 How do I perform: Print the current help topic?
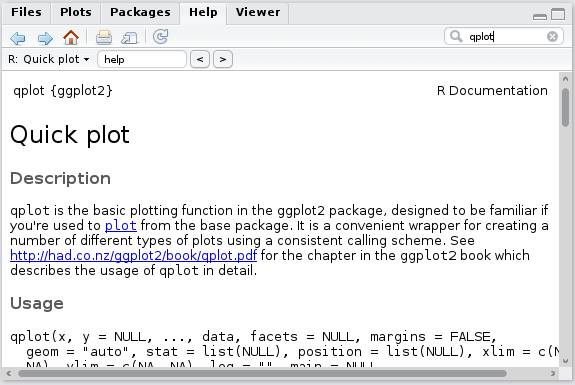click(x=104, y=37)
